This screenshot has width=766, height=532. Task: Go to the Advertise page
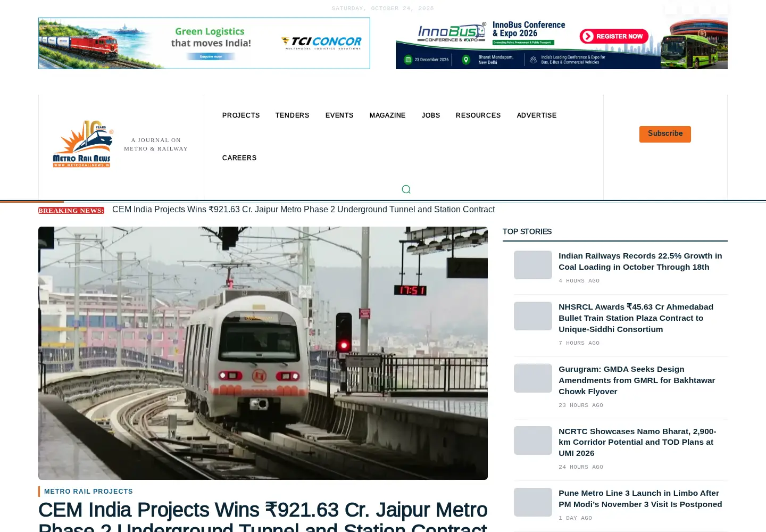(x=537, y=115)
